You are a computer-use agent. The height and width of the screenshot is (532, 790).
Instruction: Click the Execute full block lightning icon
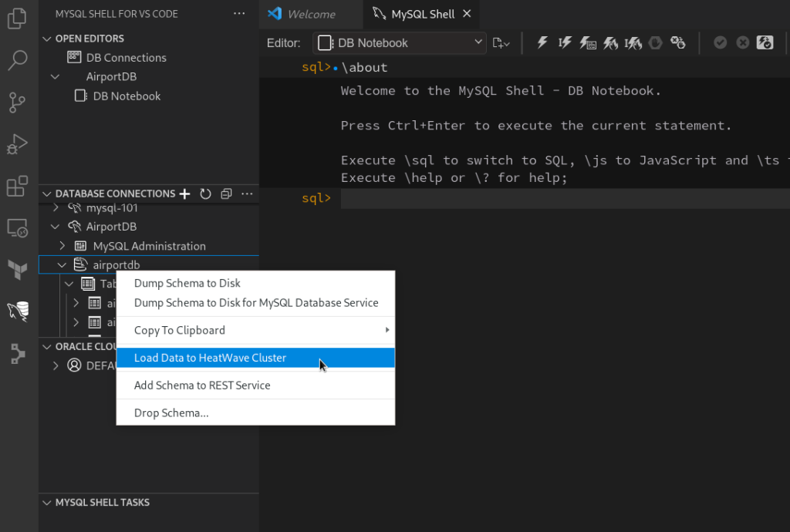[542, 42]
